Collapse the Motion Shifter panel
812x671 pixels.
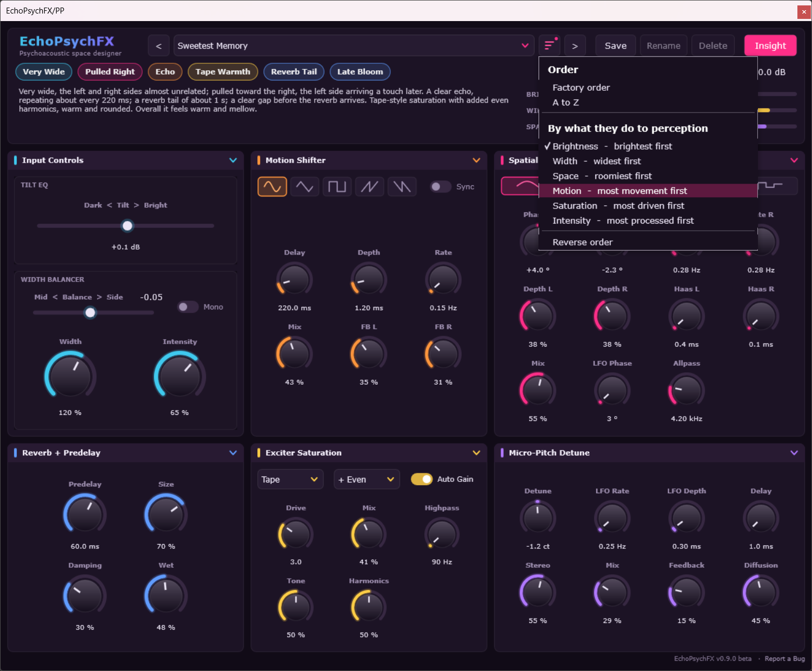click(x=476, y=160)
